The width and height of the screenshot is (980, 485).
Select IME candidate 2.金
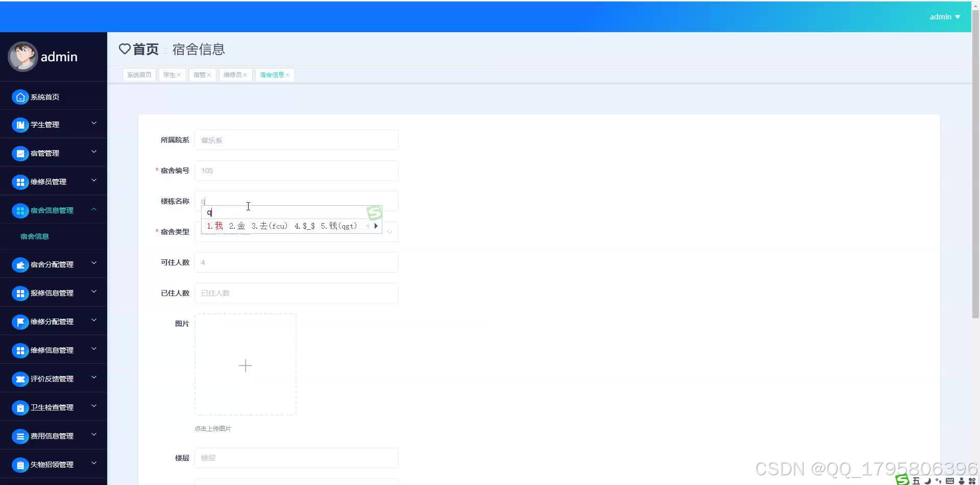coord(237,226)
